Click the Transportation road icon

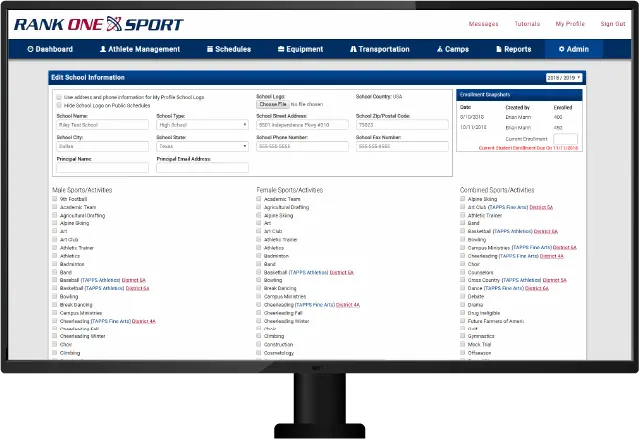[x=353, y=49]
